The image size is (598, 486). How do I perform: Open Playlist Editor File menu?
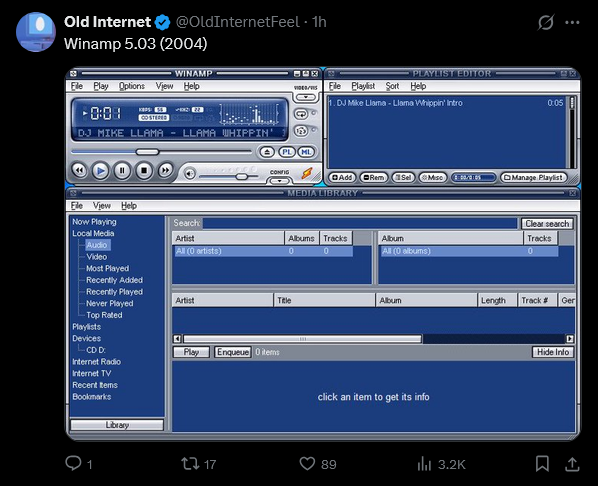tap(334, 86)
